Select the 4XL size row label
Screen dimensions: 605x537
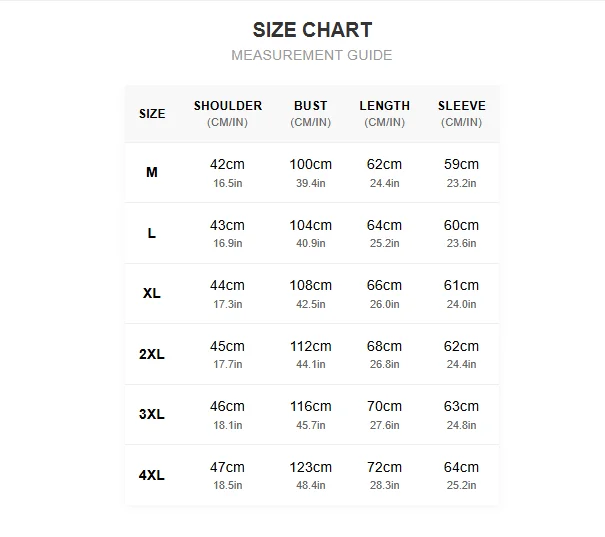[x=152, y=475]
